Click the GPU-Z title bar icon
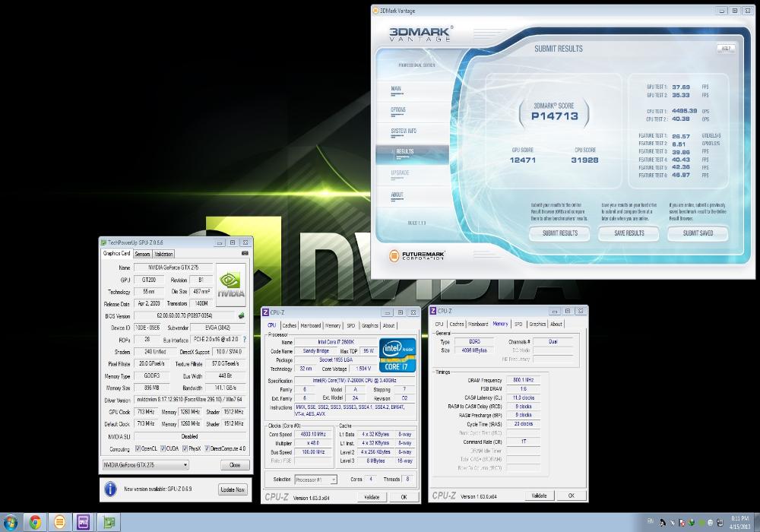 (103, 242)
